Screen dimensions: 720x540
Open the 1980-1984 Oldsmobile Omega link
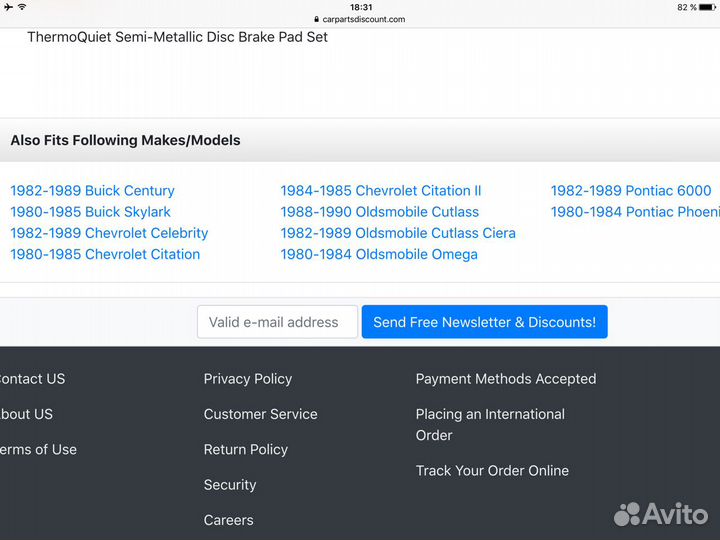click(378, 254)
